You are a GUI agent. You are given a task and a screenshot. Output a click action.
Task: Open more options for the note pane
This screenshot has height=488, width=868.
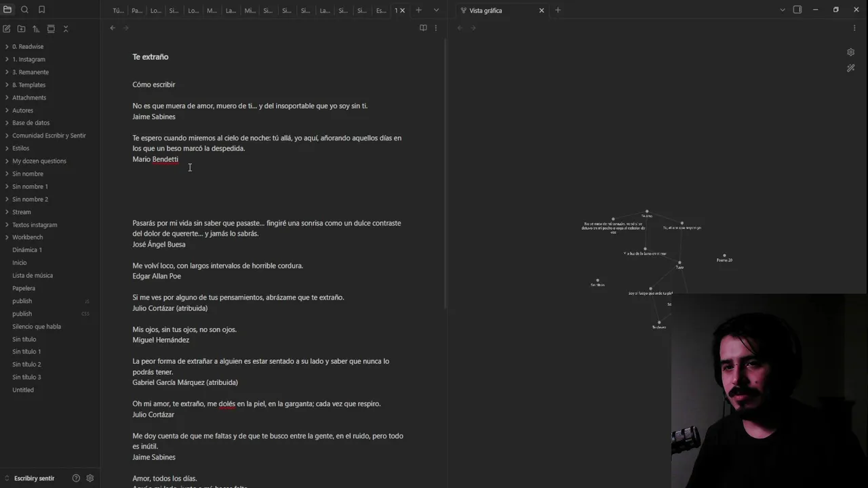(436, 28)
